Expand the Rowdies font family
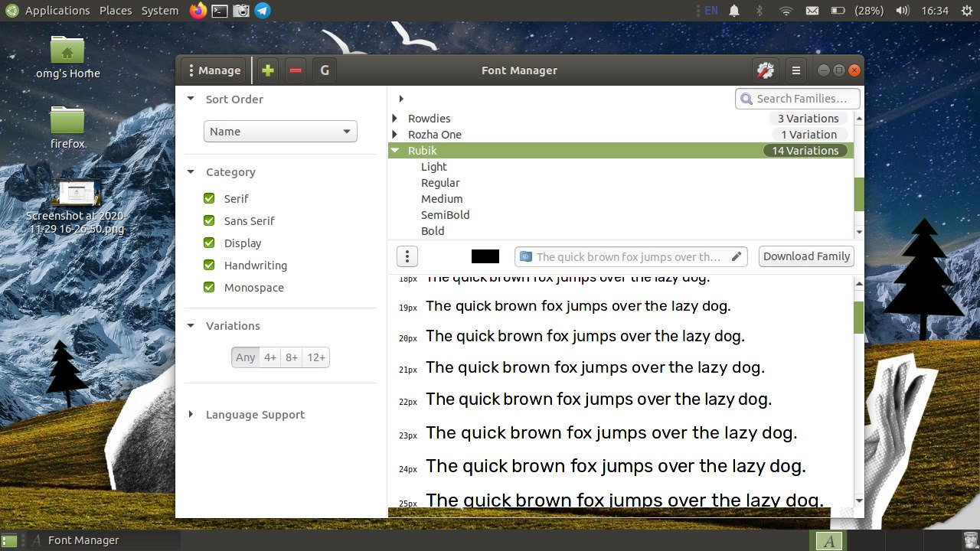 395,119
